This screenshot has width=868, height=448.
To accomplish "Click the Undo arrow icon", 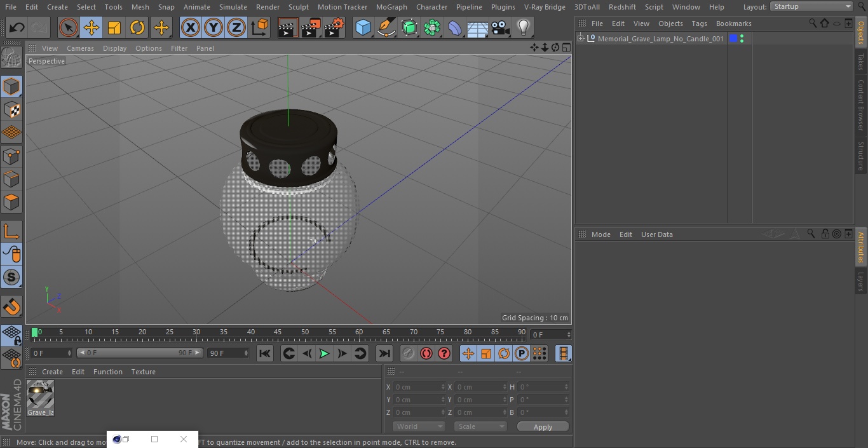I will coord(17,28).
